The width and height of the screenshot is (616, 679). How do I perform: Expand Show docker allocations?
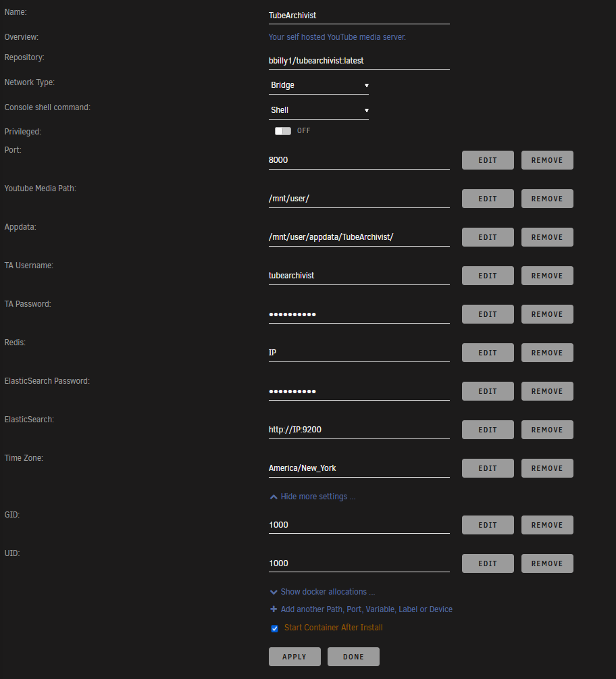(322, 592)
